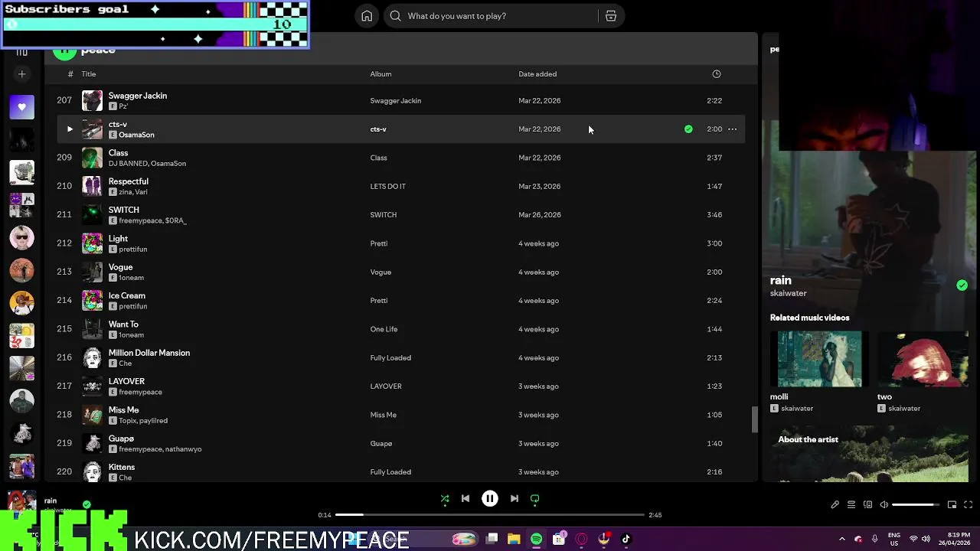
Task: Click the SWITCH song title
Action: (124, 210)
